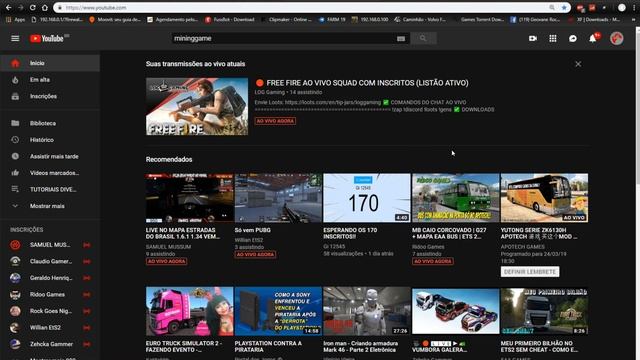This screenshot has height=360, width=640.
Task: Open the account avatar menu
Action: click(617, 38)
